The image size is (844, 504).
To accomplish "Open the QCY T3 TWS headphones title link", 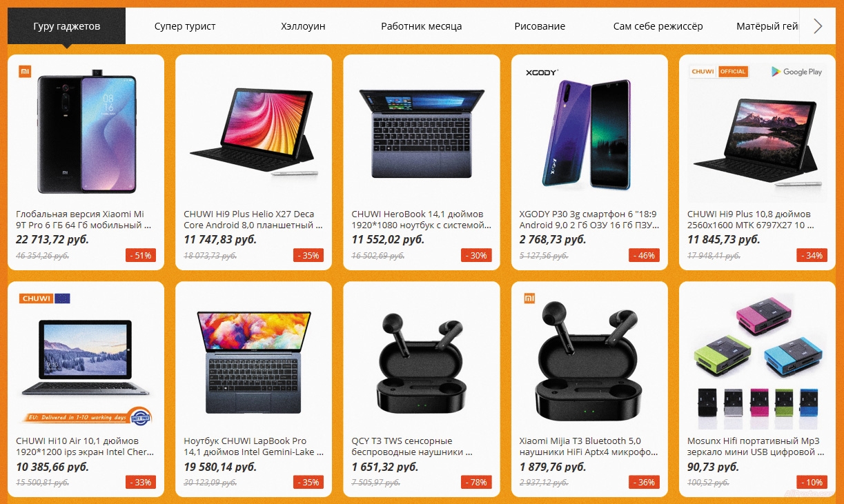I will [413, 446].
